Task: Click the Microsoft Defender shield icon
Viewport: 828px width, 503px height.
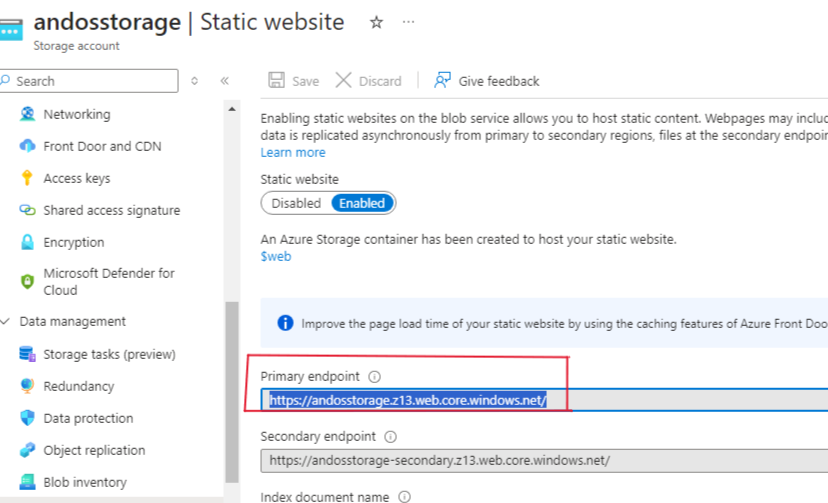Action: [x=27, y=282]
